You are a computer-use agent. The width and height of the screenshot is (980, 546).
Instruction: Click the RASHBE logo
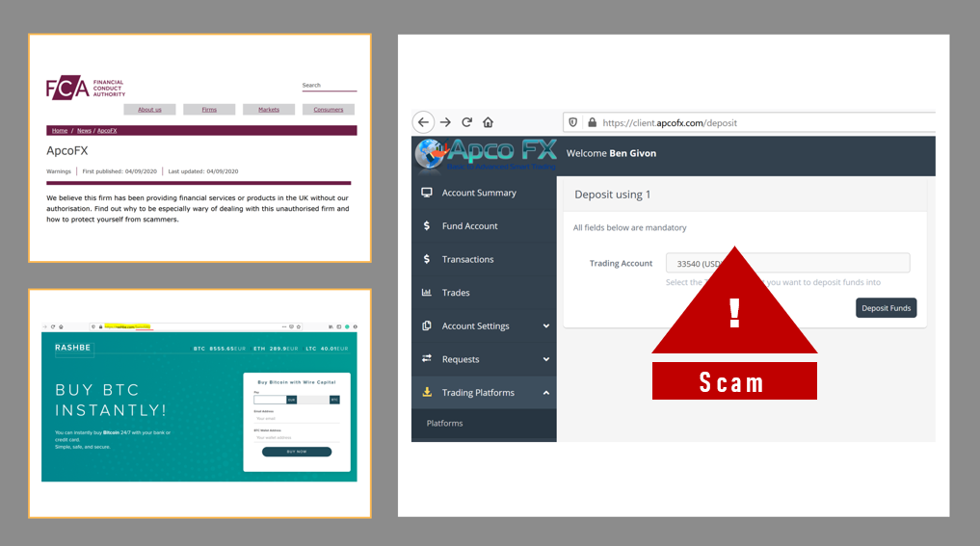(72, 348)
